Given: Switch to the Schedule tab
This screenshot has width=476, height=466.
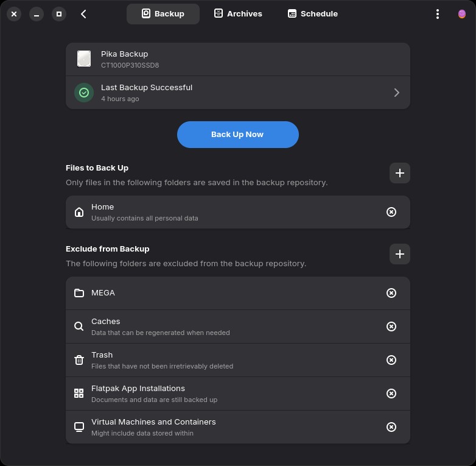Looking at the screenshot, I should pyautogui.click(x=313, y=14).
